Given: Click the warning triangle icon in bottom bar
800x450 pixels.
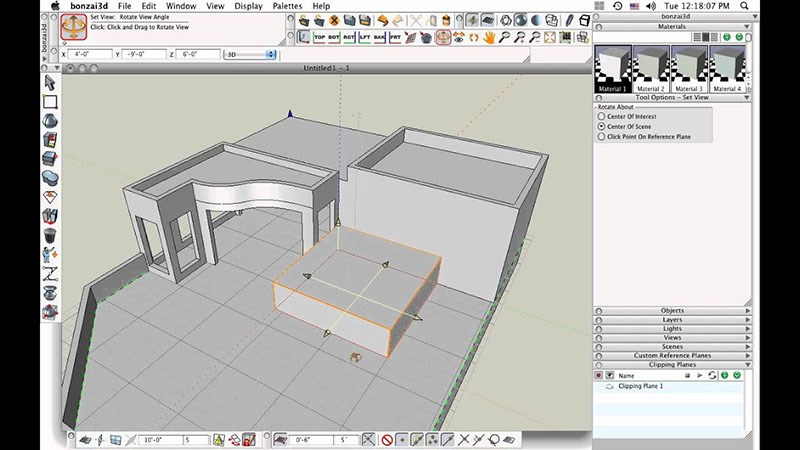Looking at the screenshot, I should coord(218,440).
